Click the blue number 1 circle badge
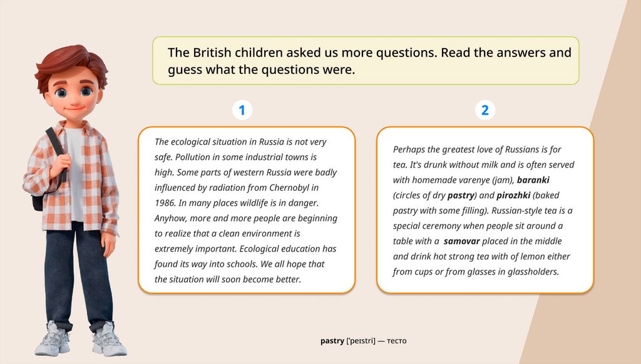Screen dimensions: 641x364 242,111
